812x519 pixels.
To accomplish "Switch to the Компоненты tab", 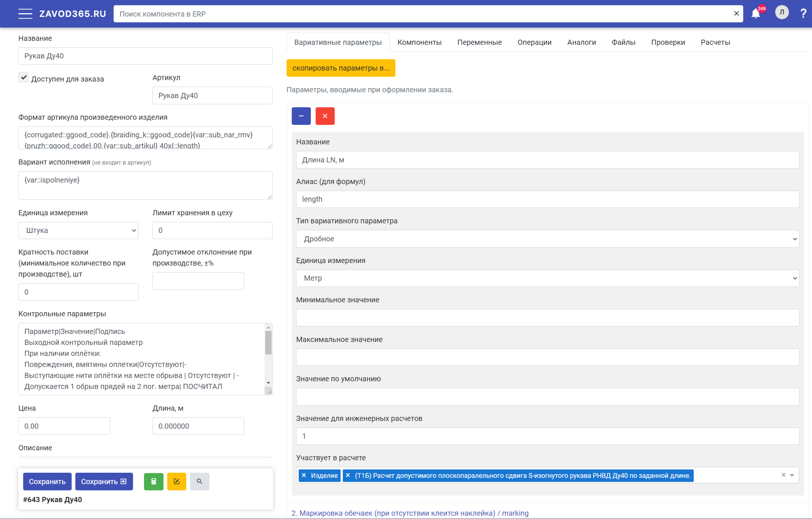I will pyautogui.click(x=419, y=42).
